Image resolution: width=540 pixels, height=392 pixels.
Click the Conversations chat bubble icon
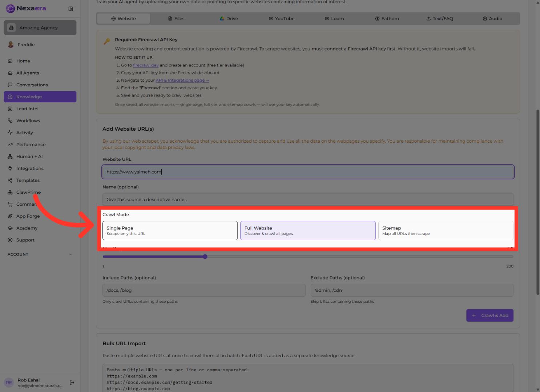tap(10, 85)
